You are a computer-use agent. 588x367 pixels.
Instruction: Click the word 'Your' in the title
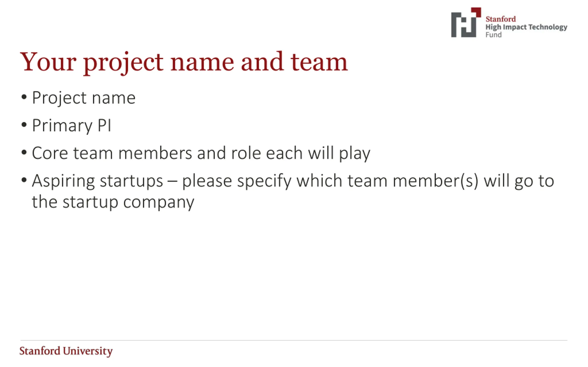click(48, 62)
